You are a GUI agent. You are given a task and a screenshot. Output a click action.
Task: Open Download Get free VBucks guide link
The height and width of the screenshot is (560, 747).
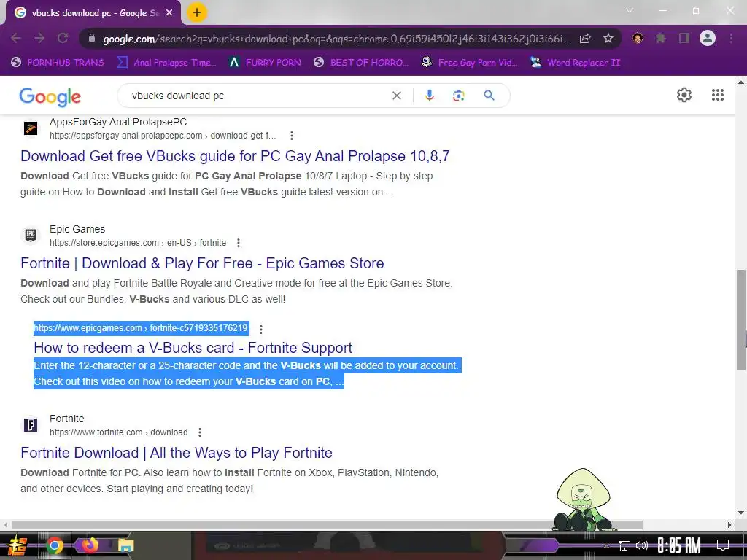[x=235, y=156]
